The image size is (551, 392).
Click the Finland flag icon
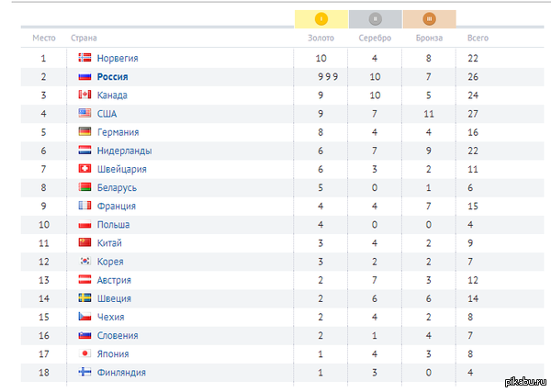click(x=84, y=372)
